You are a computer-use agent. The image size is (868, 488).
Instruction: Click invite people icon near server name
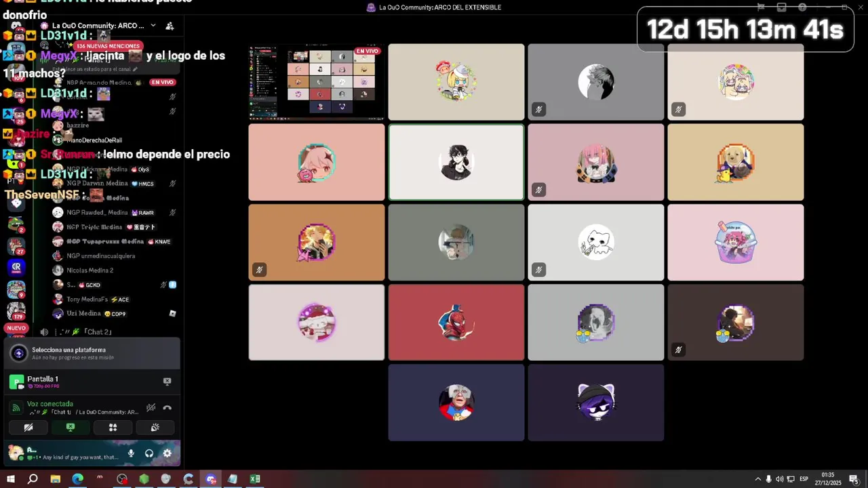coord(170,26)
